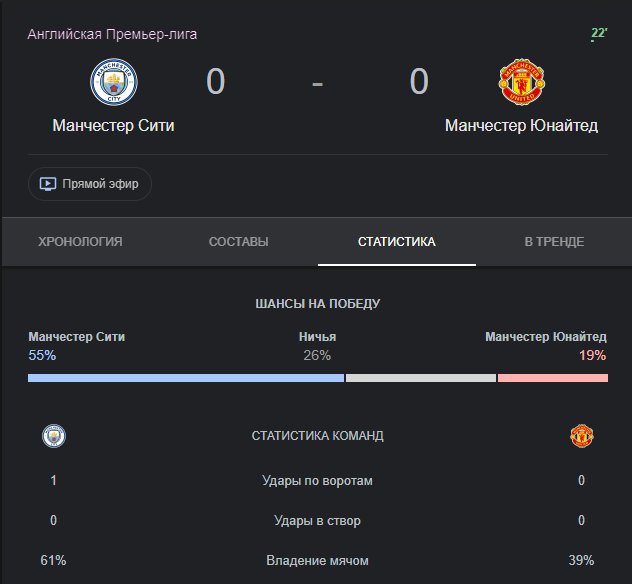
Task: Click the Английская Премьер-лига league link
Action: (x=112, y=34)
